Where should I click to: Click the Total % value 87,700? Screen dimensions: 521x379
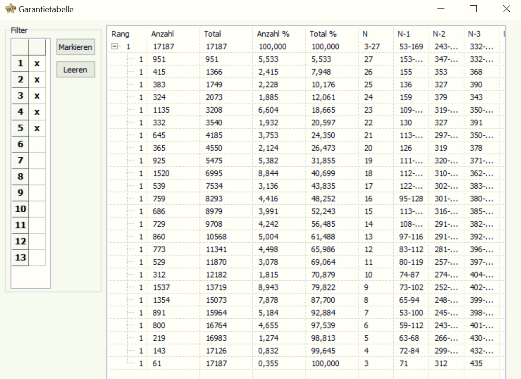click(323, 300)
